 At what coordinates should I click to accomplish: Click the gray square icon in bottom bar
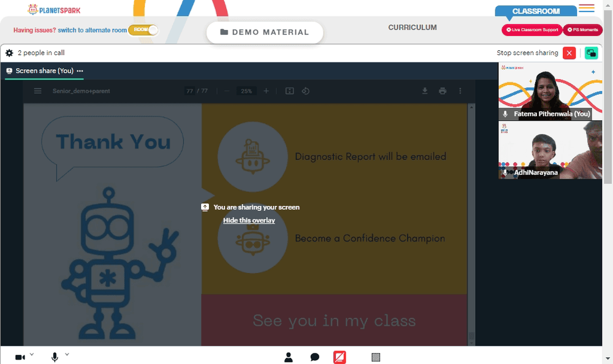[x=376, y=357]
